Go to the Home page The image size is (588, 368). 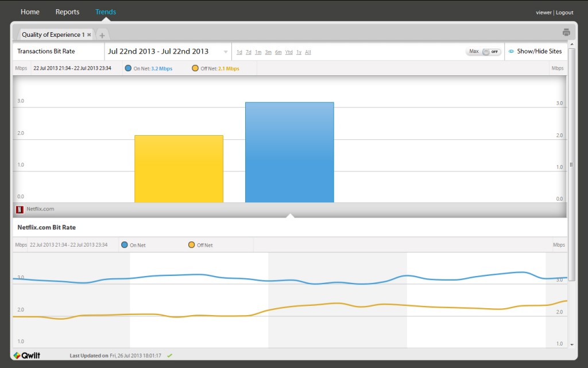(30, 11)
